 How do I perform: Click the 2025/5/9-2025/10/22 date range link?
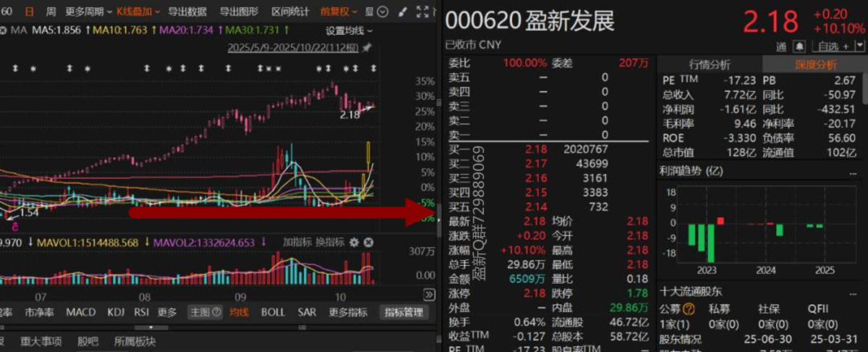[293, 48]
